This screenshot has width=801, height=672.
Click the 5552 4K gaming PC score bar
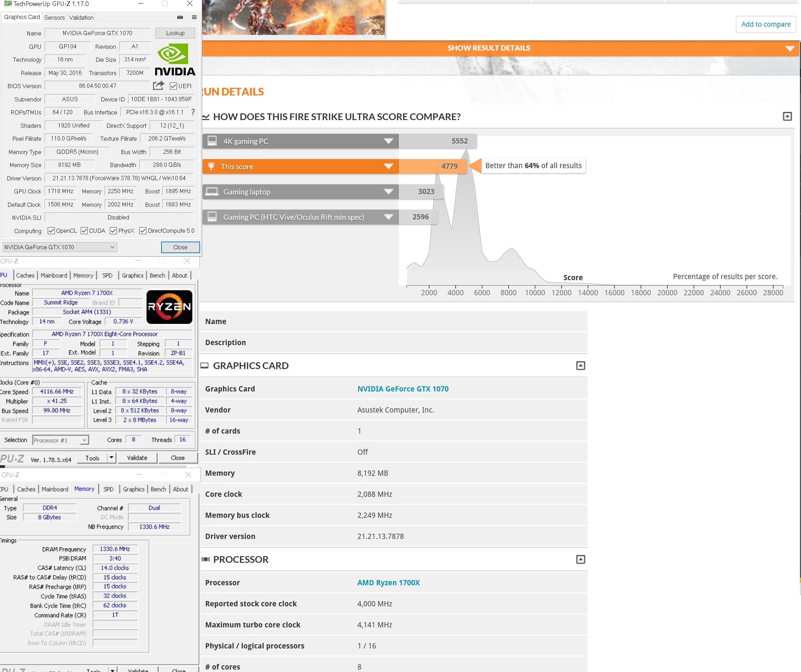(x=438, y=141)
